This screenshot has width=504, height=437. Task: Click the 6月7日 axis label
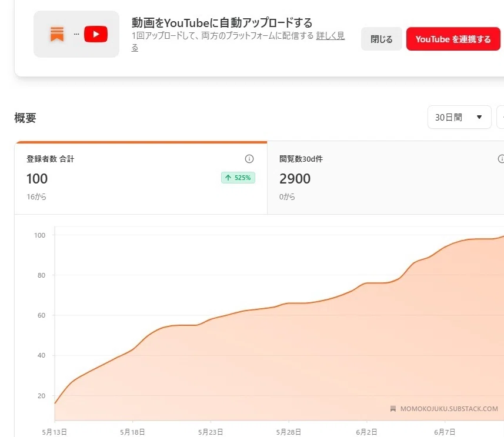point(445,432)
